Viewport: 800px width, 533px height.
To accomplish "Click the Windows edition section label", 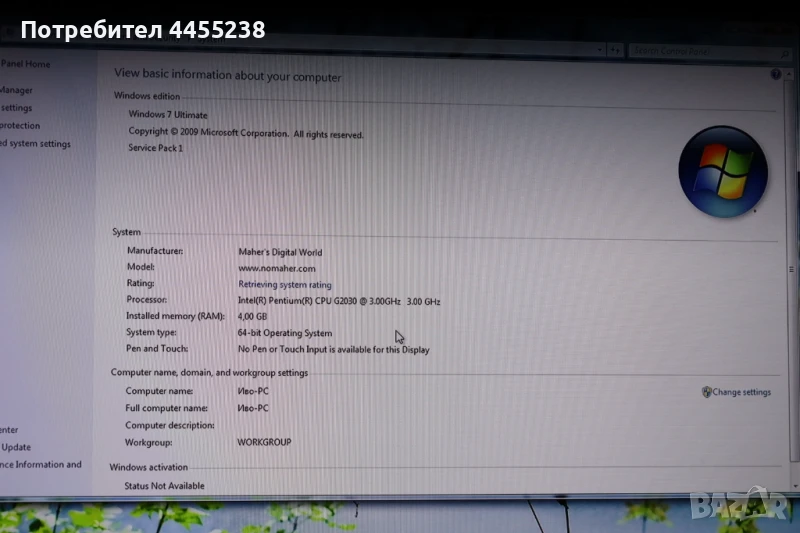I will (147, 96).
